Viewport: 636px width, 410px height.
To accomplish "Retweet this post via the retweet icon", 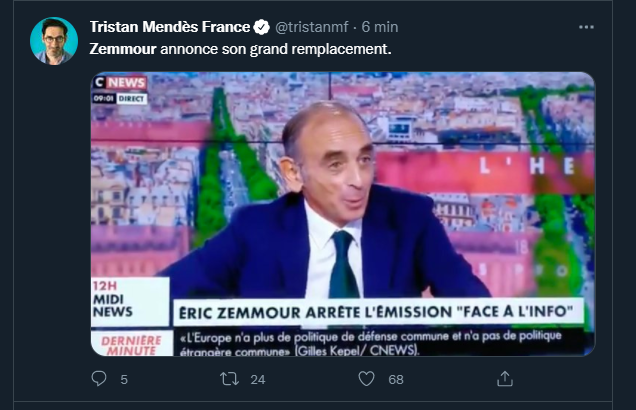I will coord(229,379).
